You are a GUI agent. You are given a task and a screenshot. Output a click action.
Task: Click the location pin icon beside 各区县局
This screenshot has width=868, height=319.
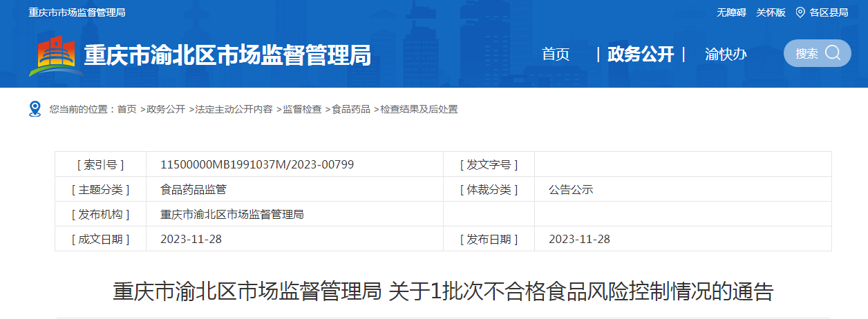(800, 12)
